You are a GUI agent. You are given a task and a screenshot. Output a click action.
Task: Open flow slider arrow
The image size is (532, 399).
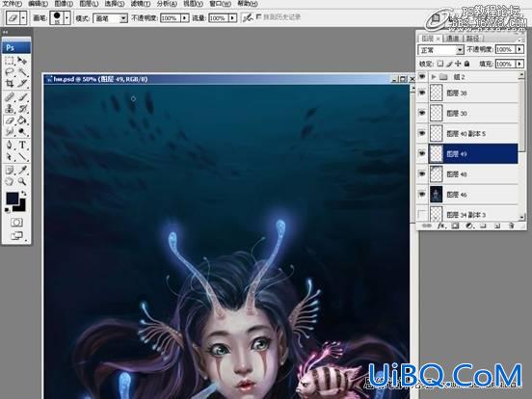coord(233,18)
